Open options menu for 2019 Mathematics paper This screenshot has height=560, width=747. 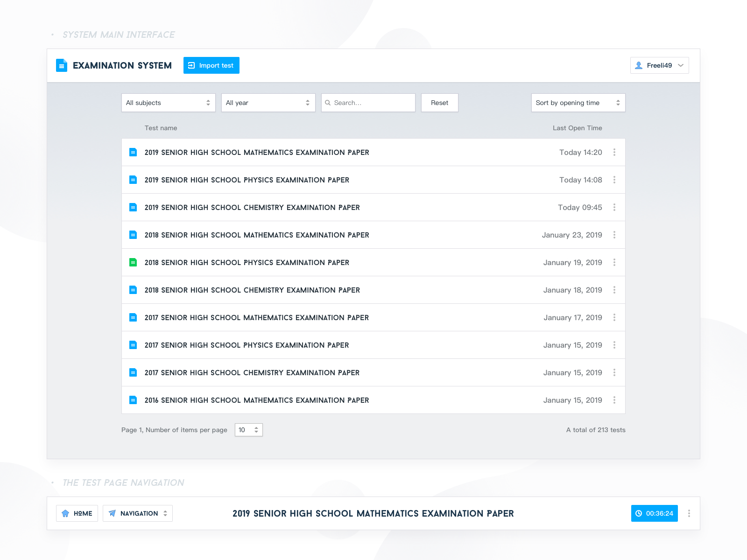(614, 152)
